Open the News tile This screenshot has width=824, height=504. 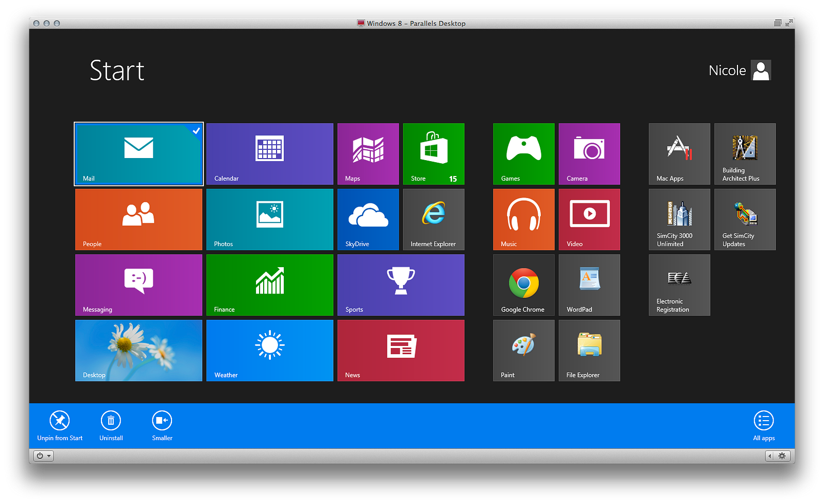[401, 351]
